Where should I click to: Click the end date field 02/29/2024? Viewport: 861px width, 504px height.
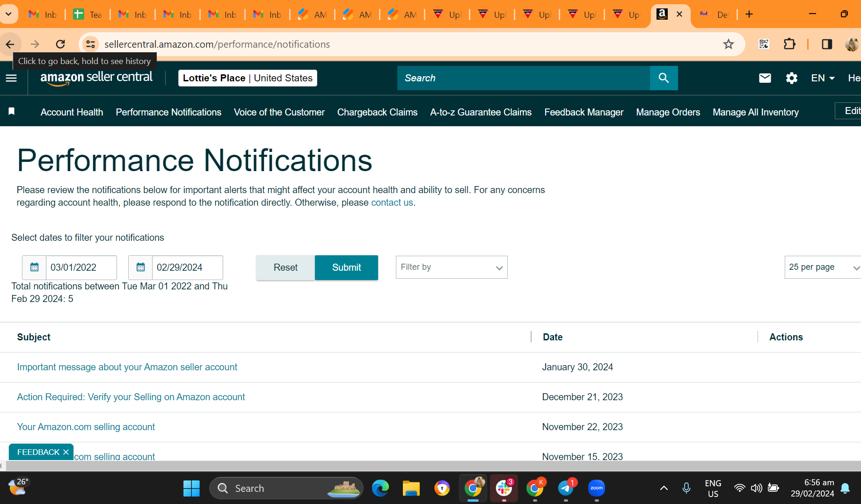point(188,267)
